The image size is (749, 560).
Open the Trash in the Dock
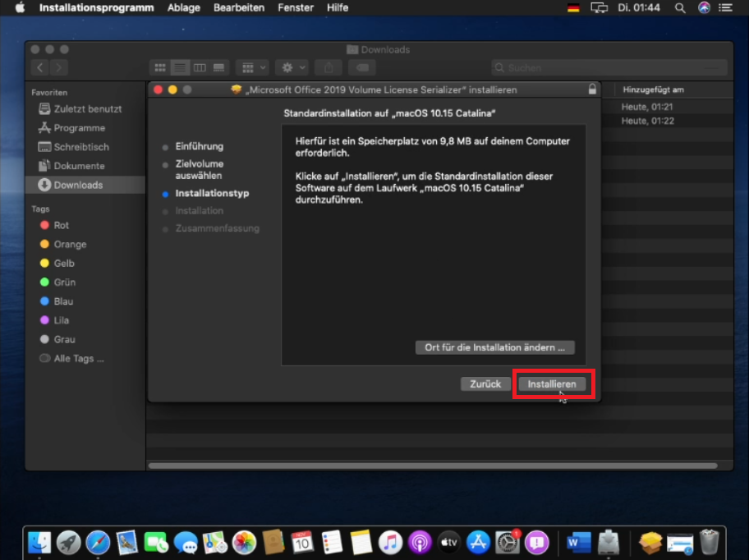(x=709, y=542)
